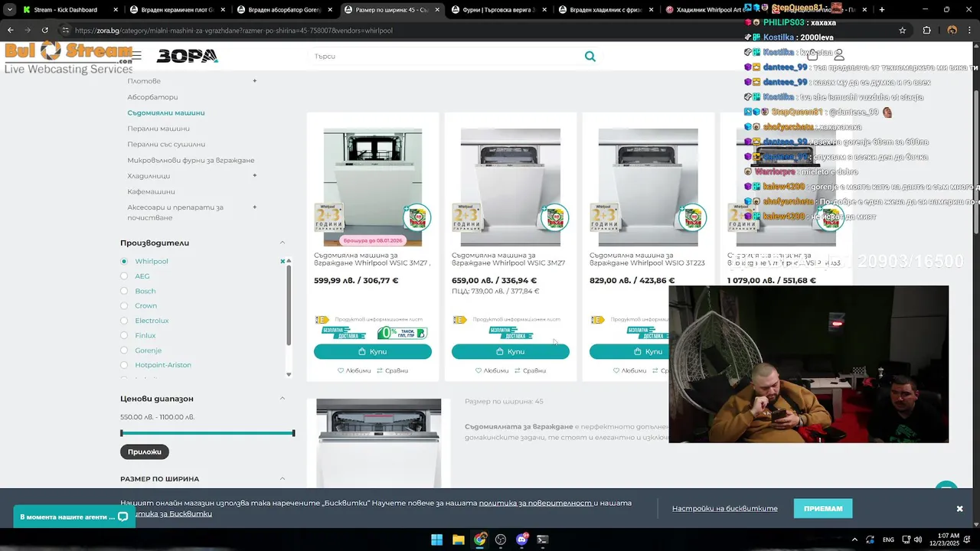Expand the Плотове category with plus sign
Screen dimensions: 980x551
255,80
